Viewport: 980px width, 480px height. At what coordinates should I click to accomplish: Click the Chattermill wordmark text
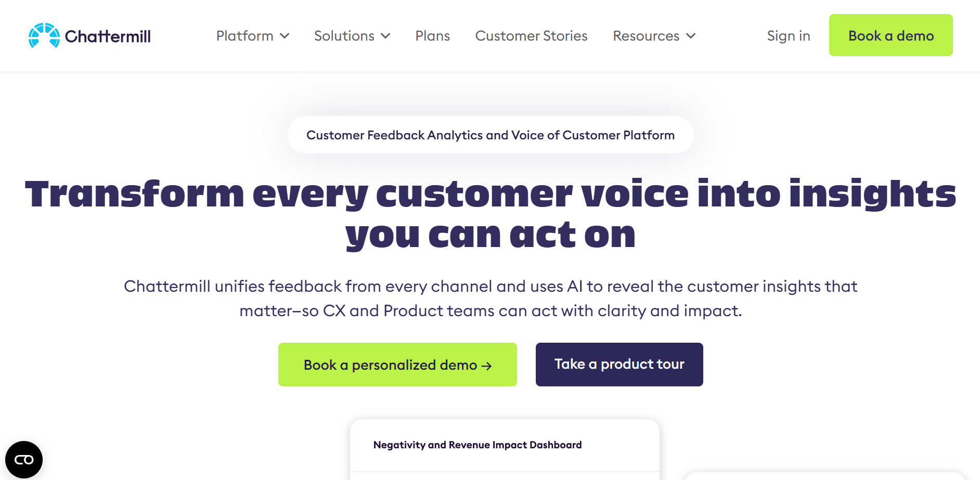point(108,36)
